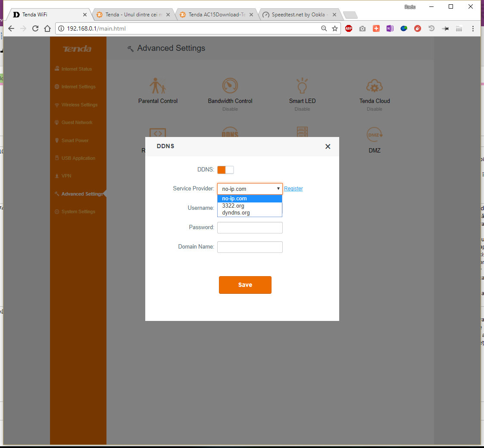Open the camera screenshot extension

(x=362, y=28)
